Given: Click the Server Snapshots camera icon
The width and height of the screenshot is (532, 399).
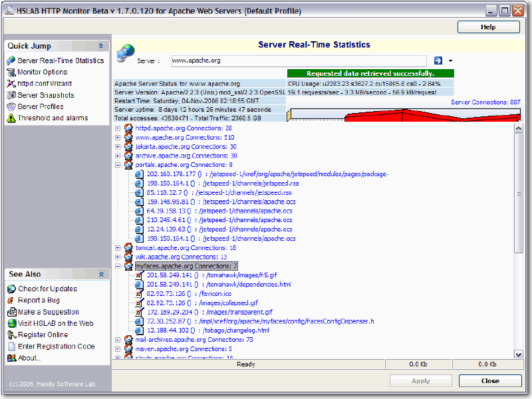Looking at the screenshot, I should pos(11,95).
